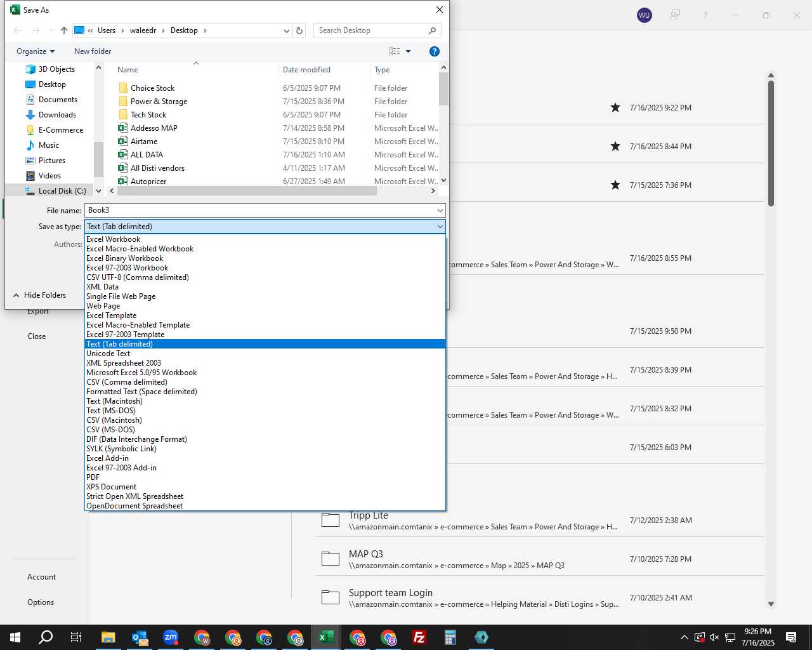This screenshot has width=812, height=650.
Task: Open the Tripp Lite folder icon in Excel
Action: tap(331, 520)
